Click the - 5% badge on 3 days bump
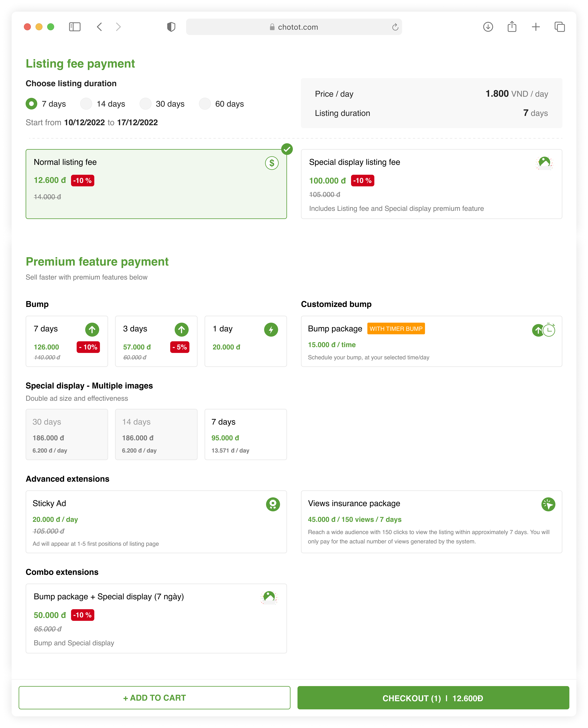The width and height of the screenshot is (588, 728). [179, 347]
